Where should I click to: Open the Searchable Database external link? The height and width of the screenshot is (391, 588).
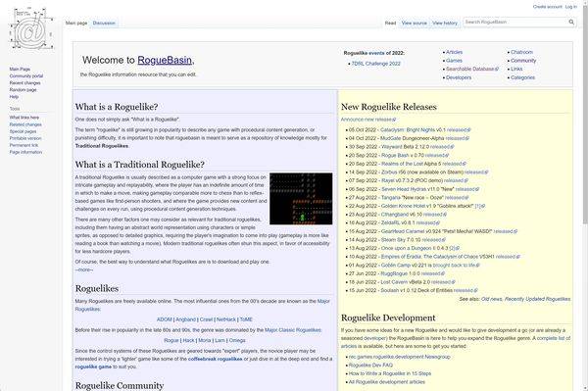(471, 69)
